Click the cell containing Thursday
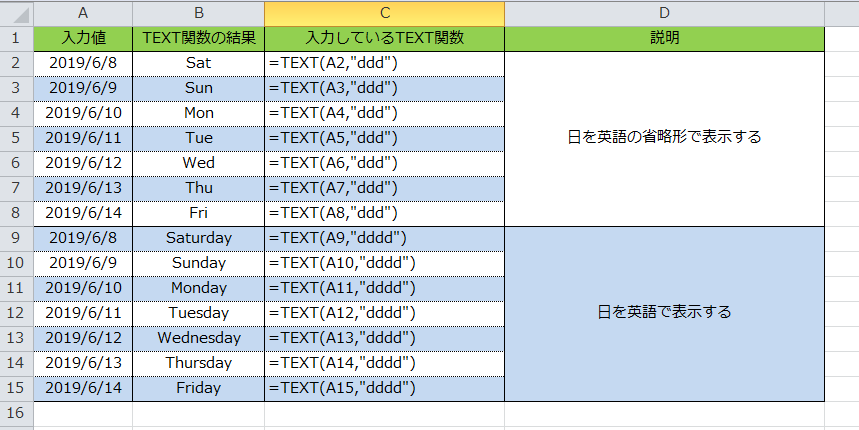This screenshot has width=859, height=430. (x=198, y=363)
